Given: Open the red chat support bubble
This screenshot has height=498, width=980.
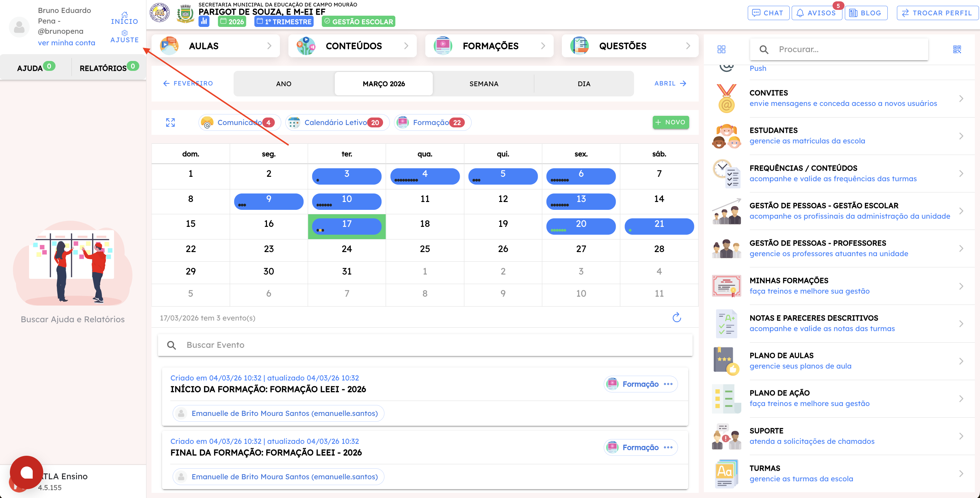Looking at the screenshot, I should [26, 472].
